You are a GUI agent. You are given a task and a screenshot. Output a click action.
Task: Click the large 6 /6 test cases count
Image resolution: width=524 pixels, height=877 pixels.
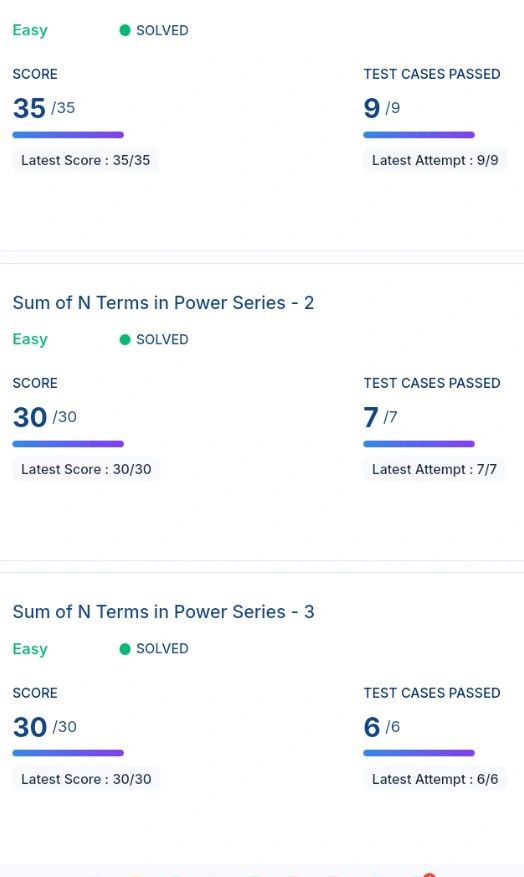click(x=382, y=727)
